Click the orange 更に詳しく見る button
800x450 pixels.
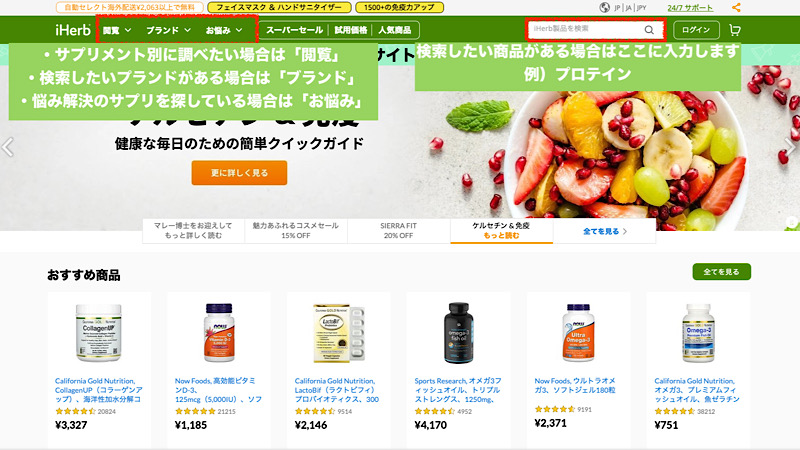pyautogui.click(x=239, y=173)
